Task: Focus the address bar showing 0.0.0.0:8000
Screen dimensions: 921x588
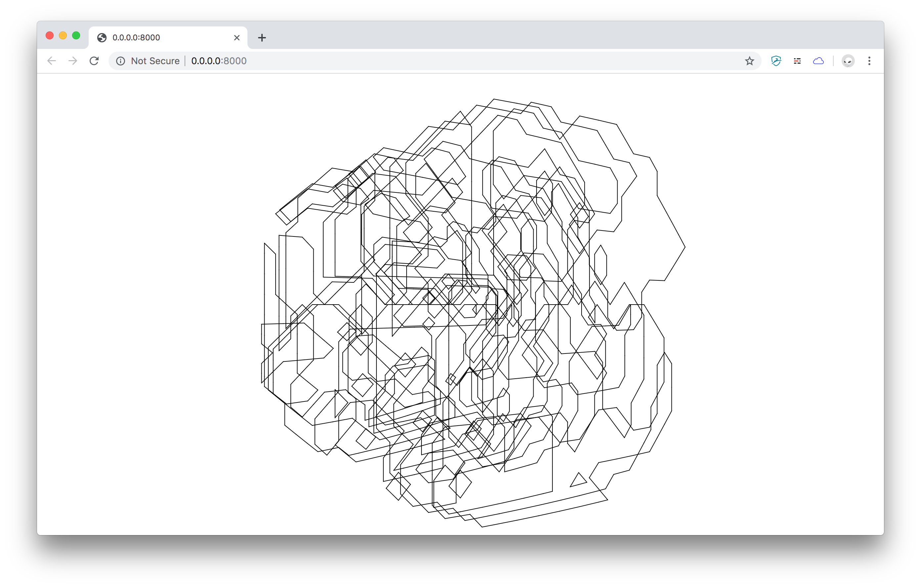Action: [x=434, y=61]
